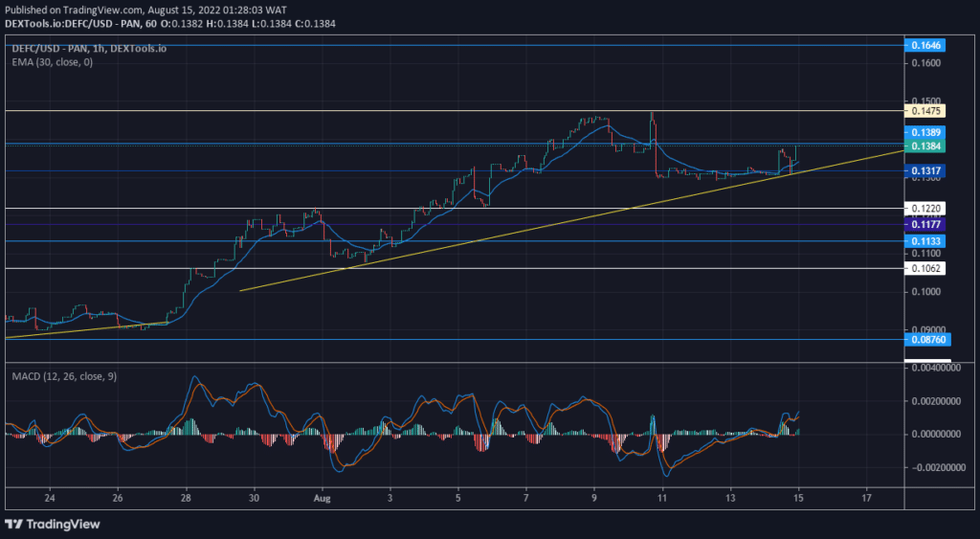Click the DEXTools.io:DEFC/USD OHLC header line
Image resolution: width=980 pixels, height=539 pixels.
(170, 24)
